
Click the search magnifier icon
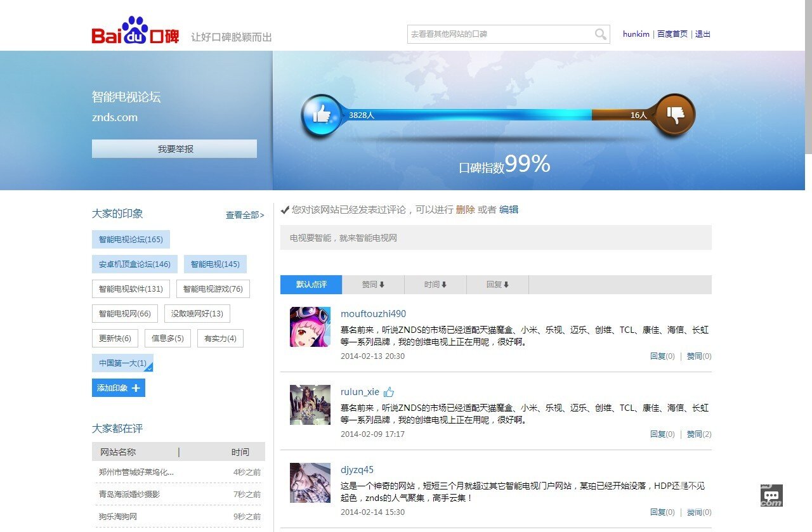coord(600,34)
